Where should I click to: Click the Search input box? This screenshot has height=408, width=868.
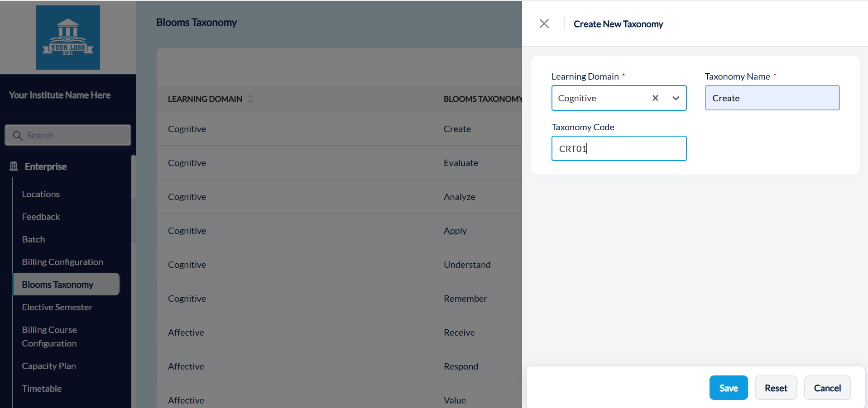point(68,135)
